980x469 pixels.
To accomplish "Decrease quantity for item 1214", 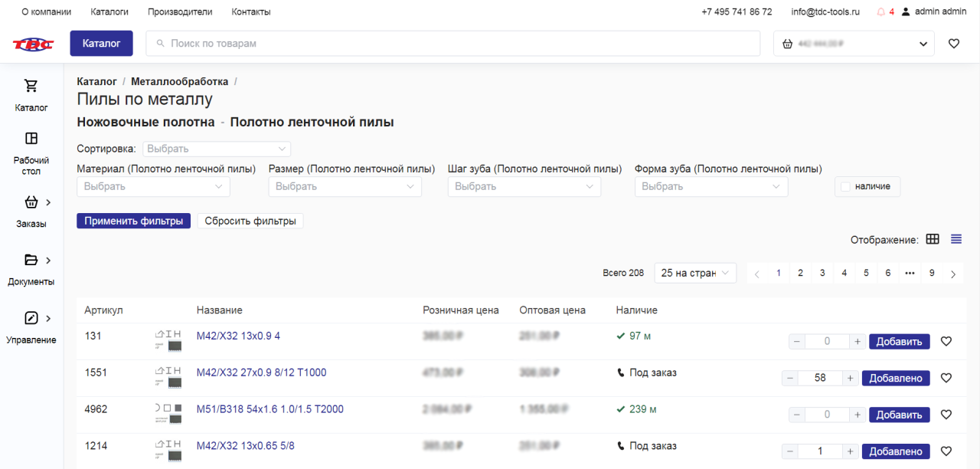I will coord(790,451).
